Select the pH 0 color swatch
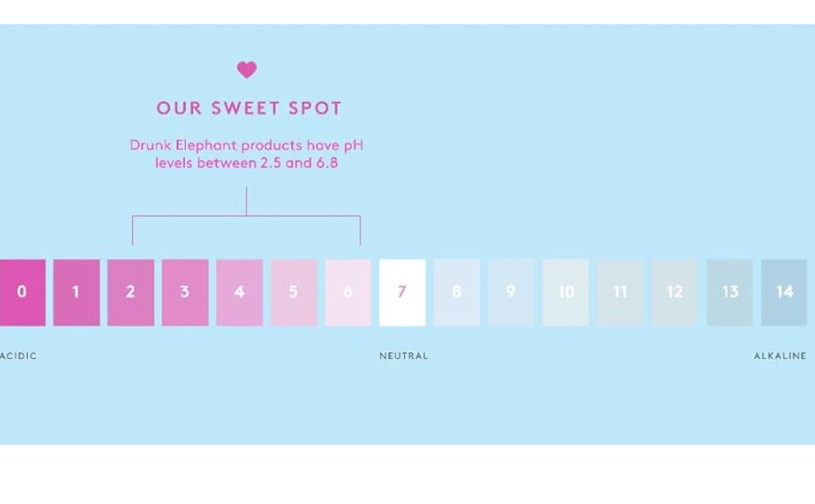Screen dimensions: 815x504 click(22, 292)
